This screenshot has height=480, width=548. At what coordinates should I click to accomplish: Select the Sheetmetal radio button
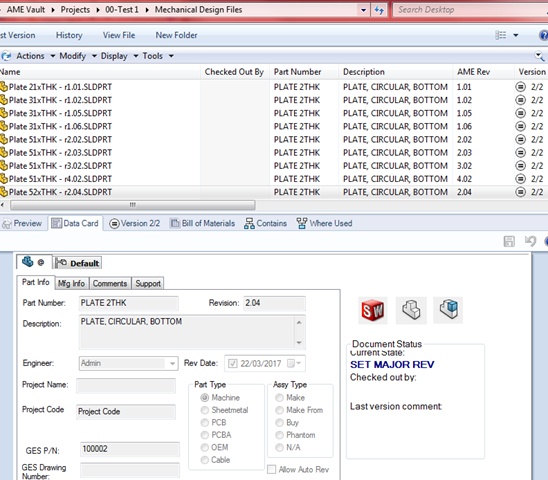point(205,410)
